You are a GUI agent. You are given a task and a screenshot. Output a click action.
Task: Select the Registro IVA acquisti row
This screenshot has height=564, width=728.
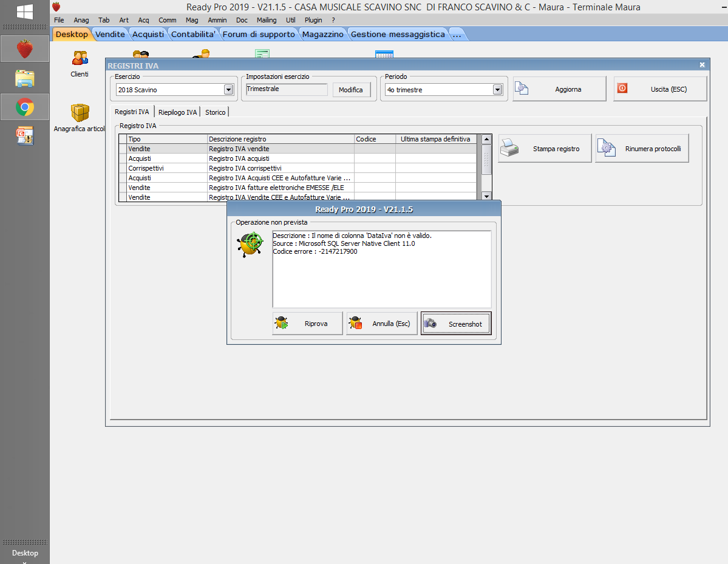click(x=298, y=158)
